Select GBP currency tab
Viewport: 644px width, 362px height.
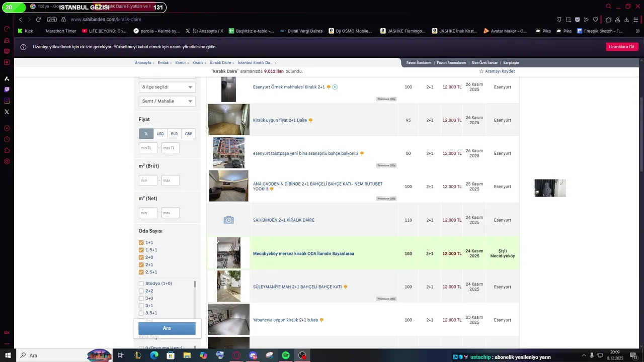coord(188,134)
